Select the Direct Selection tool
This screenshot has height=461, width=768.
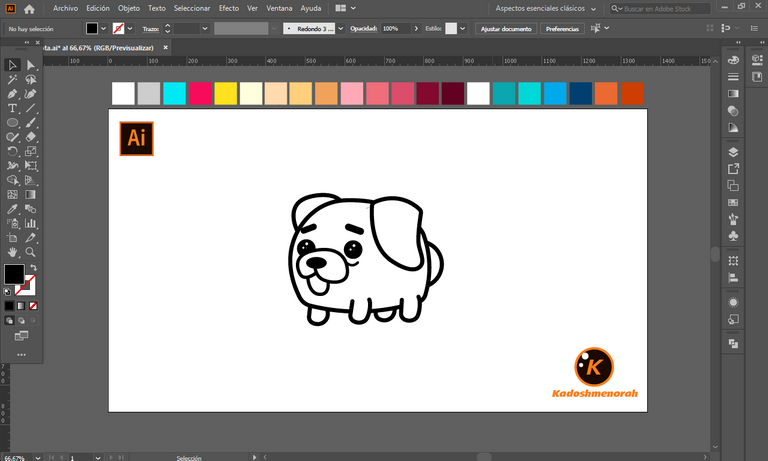coord(30,65)
